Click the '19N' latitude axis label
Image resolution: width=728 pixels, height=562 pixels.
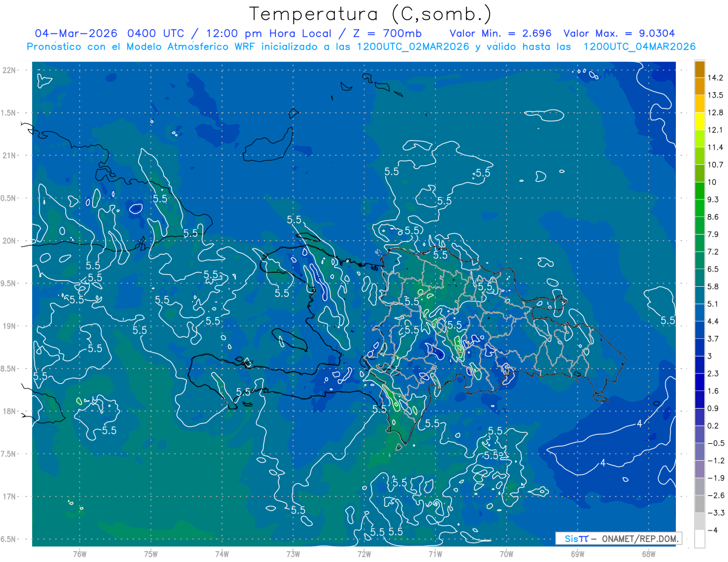pyautogui.click(x=10, y=326)
